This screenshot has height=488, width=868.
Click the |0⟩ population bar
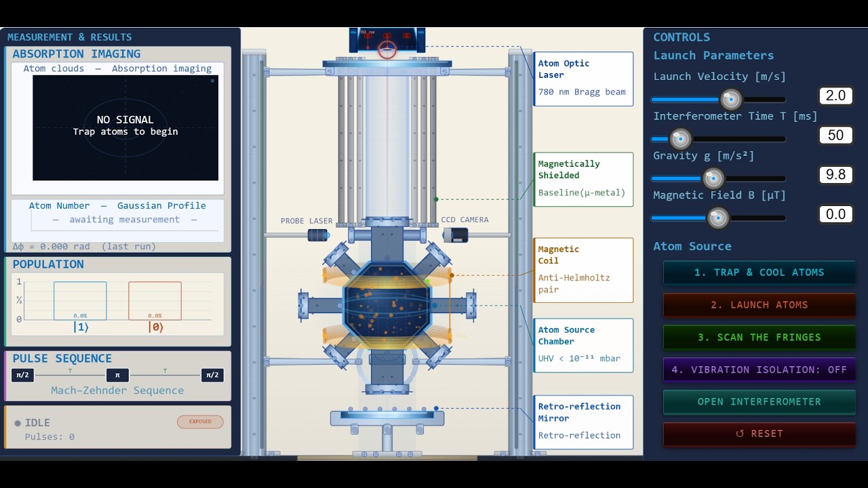(155, 300)
